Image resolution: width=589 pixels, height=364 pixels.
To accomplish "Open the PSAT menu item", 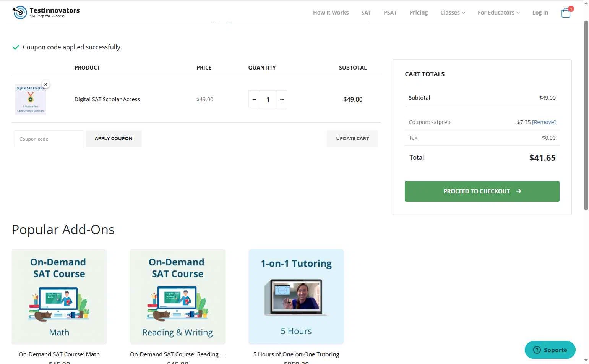I will 390,13.
